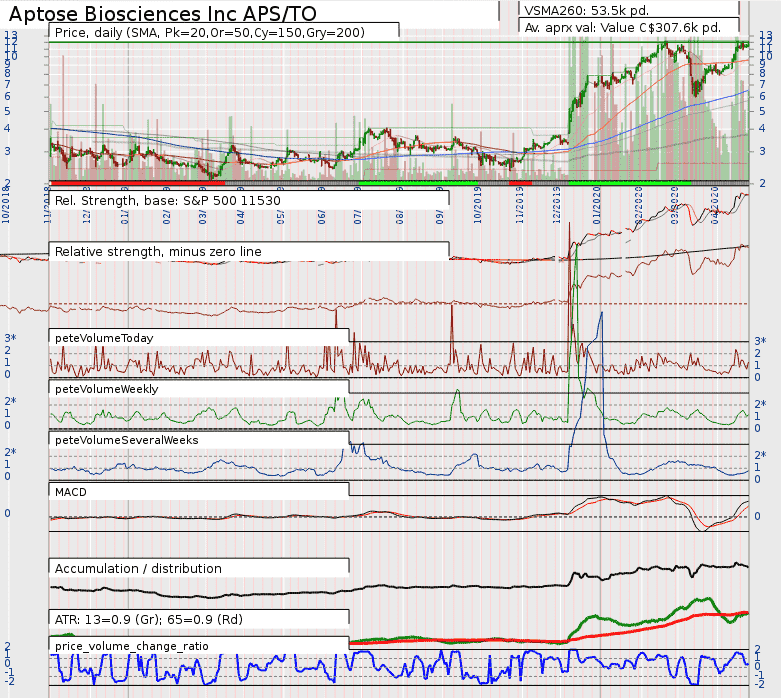Select the 06/ month label on date axis
781x698 pixels.
[322, 217]
